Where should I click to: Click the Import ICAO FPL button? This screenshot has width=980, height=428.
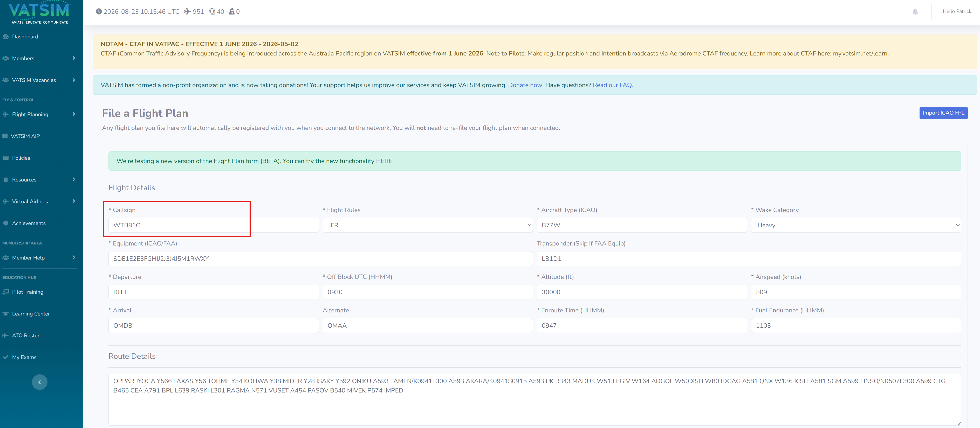(943, 113)
